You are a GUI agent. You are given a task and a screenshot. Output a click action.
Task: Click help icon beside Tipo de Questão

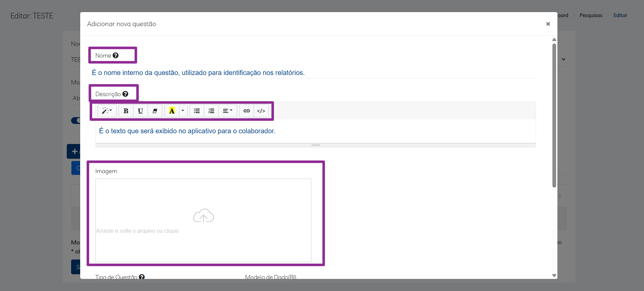point(142,277)
